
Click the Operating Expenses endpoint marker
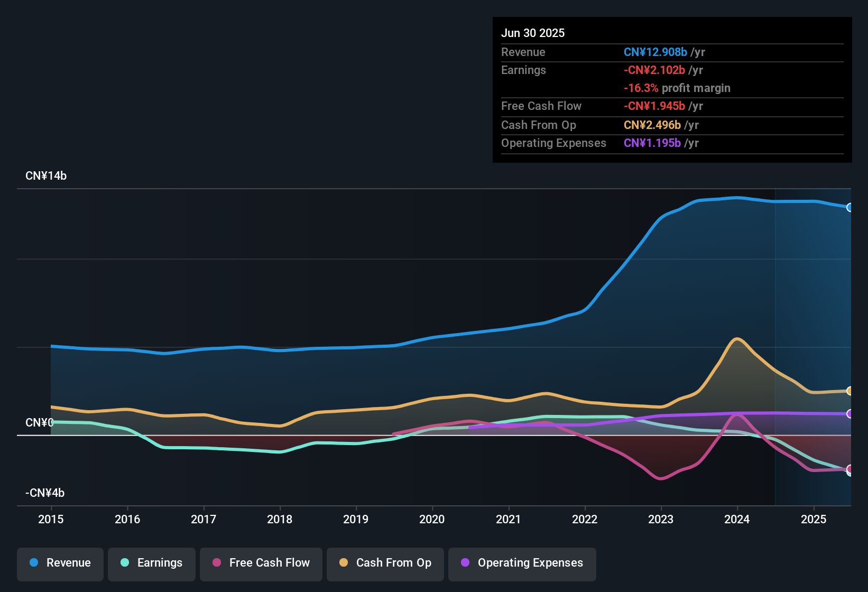[849, 414]
